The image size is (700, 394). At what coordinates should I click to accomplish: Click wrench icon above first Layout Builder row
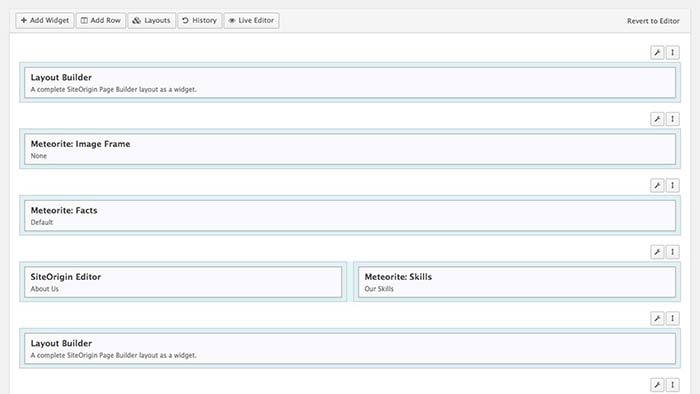(657, 53)
